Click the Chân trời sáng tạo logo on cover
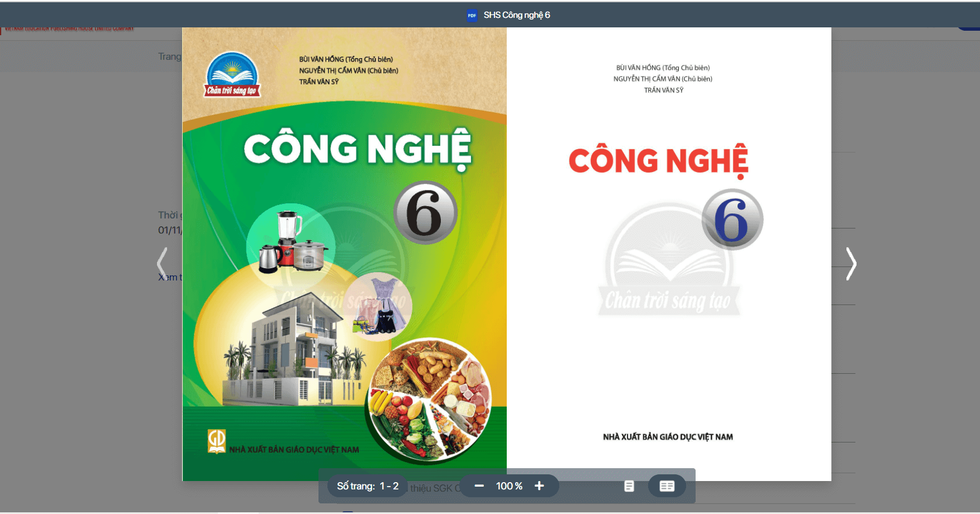The image size is (980, 514). coord(232,75)
